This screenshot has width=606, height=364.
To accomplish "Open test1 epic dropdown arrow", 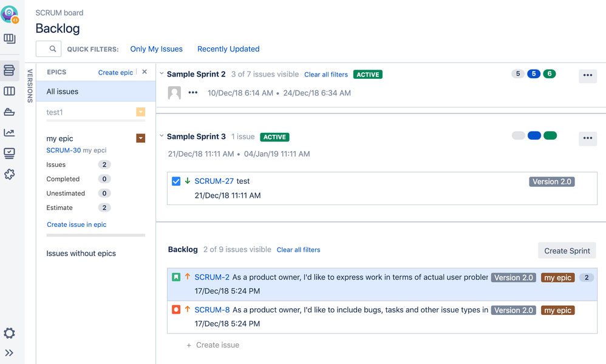I will (141, 112).
